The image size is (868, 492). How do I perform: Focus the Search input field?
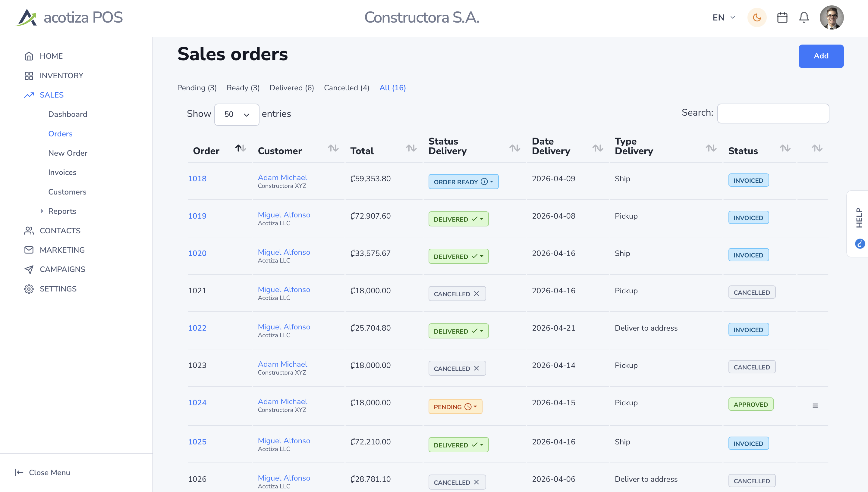point(773,113)
